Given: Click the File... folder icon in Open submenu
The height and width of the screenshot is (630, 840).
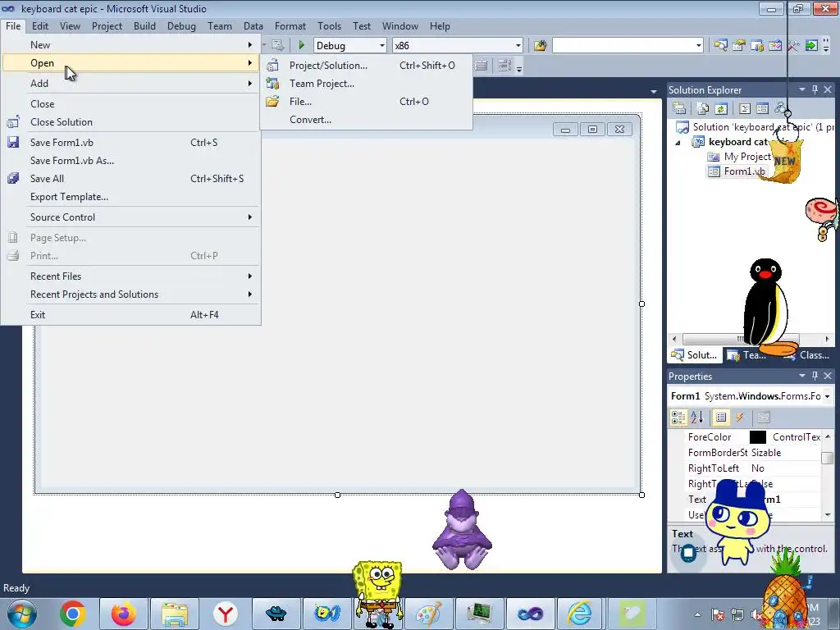Looking at the screenshot, I should click(x=272, y=101).
